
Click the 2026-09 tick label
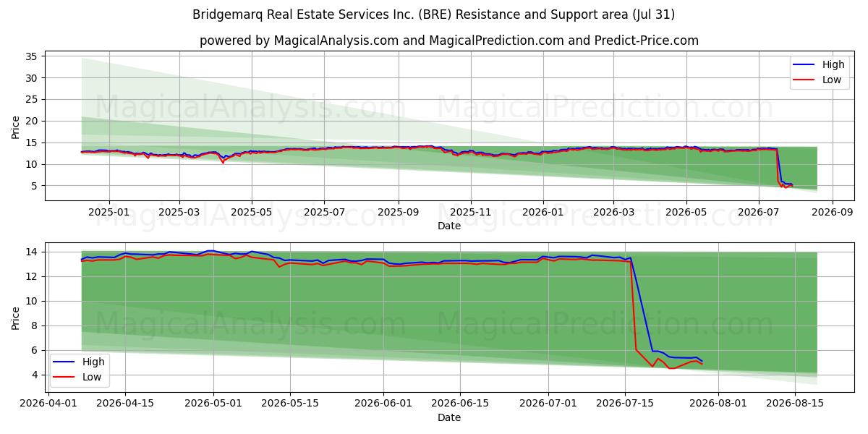click(832, 211)
